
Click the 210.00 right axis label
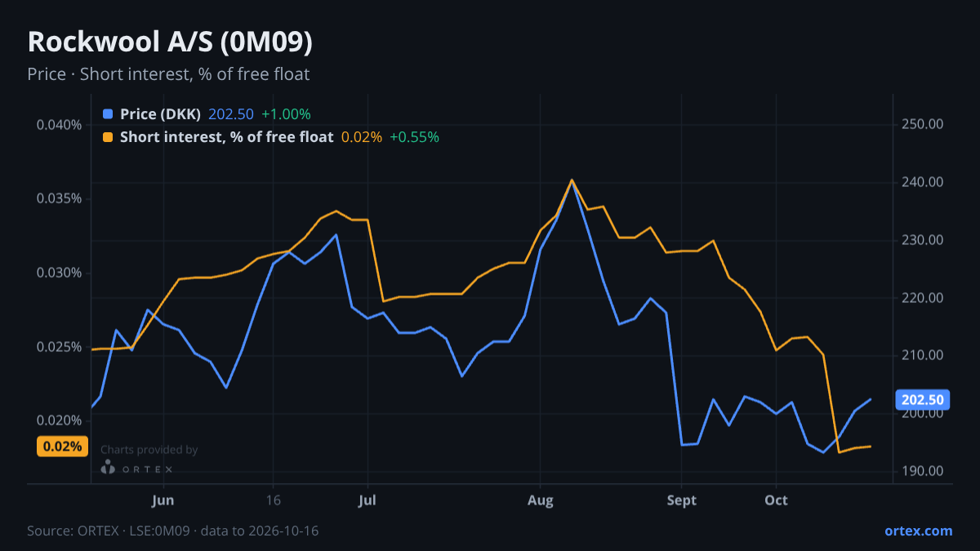tap(923, 355)
